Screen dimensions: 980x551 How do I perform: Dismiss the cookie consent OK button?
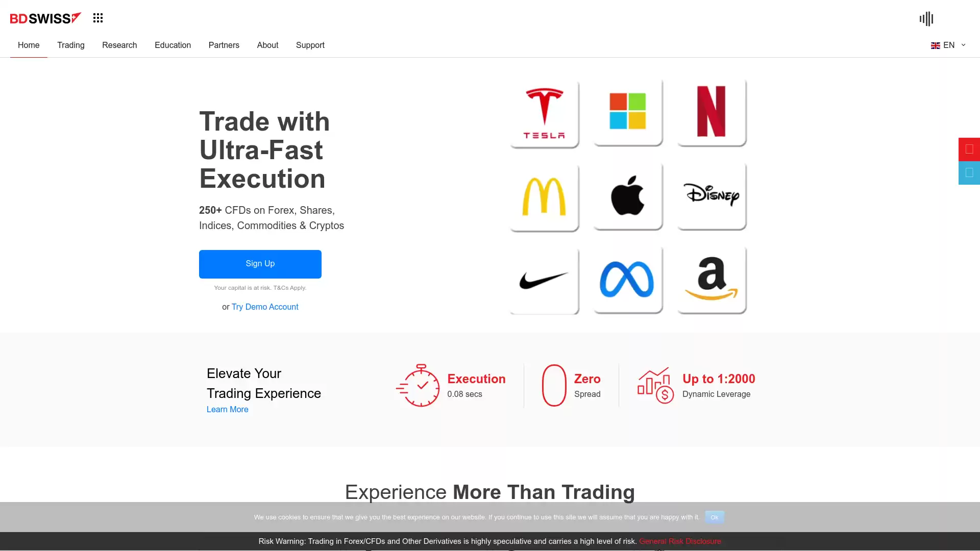tap(714, 516)
